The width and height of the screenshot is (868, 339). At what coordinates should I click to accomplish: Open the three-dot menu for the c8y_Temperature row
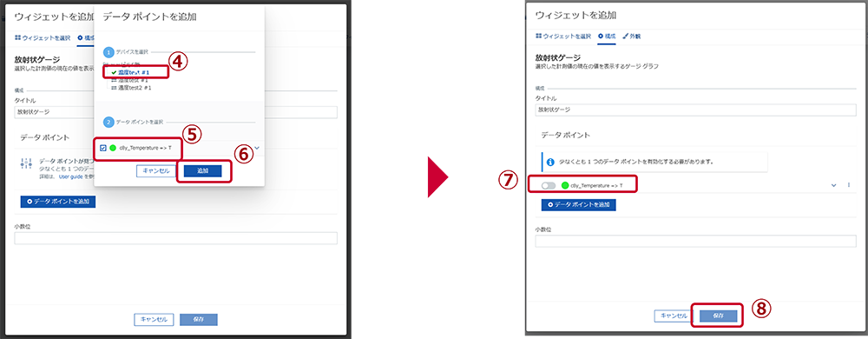pyautogui.click(x=849, y=184)
